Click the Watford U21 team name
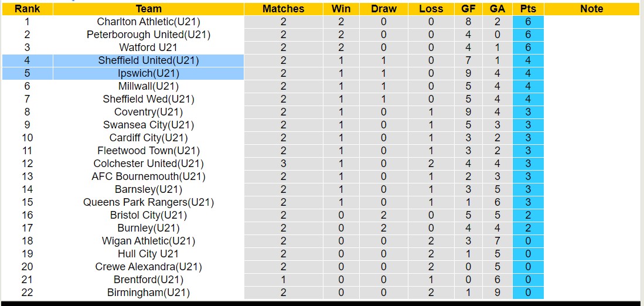This screenshot has width=644, height=306. [x=148, y=47]
